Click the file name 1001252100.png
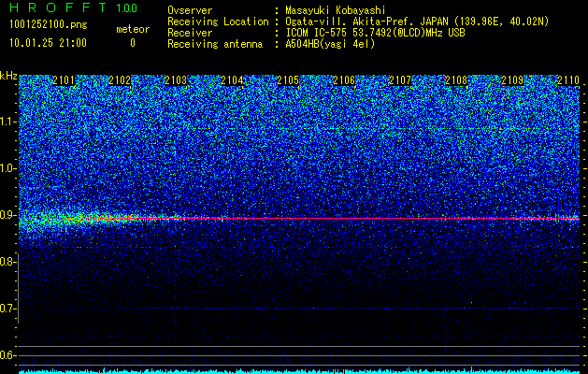Image resolution: width=588 pixels, height=374 pixels. [49, 25]
